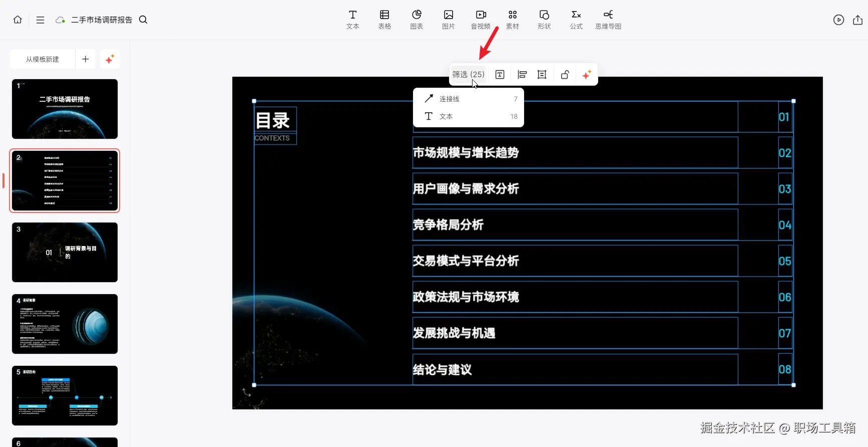Click the 用户画像与需求分析 text
Image resolution: width=868 pixels, height=447 pixels.
[x=466, y=189]
